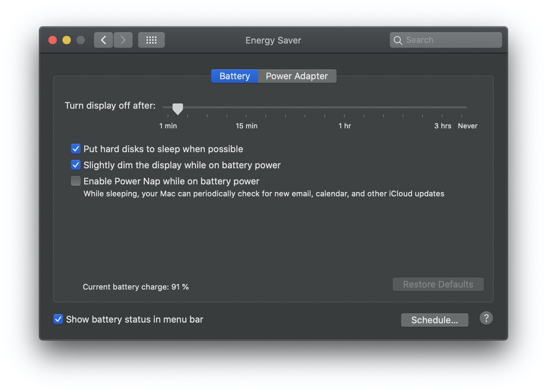Image resolution: width=547 pixels, height=392 pixels.
Task: Click into the Search field
Action: point(446,40)
